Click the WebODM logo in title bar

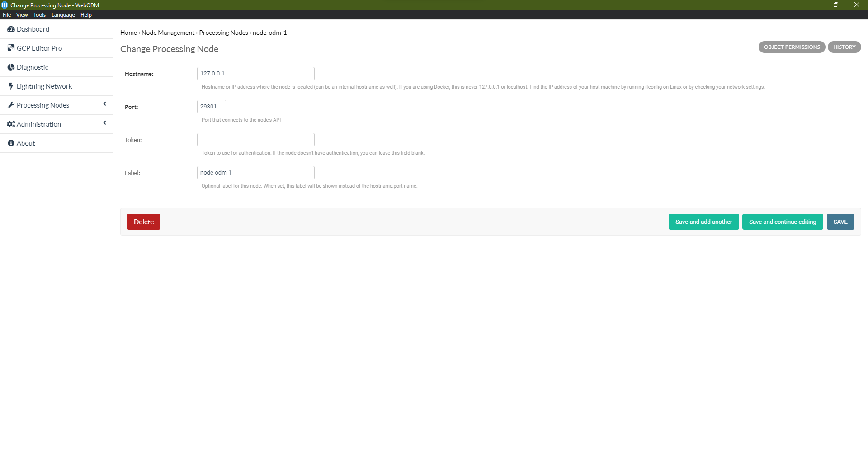tap(5, 5)
